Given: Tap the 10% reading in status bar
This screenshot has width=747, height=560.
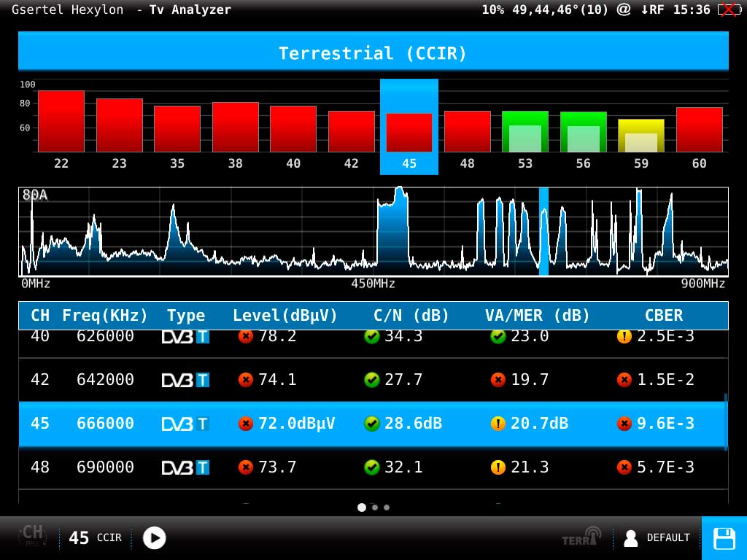Looking at the screenshot, I should click(493, 9).
